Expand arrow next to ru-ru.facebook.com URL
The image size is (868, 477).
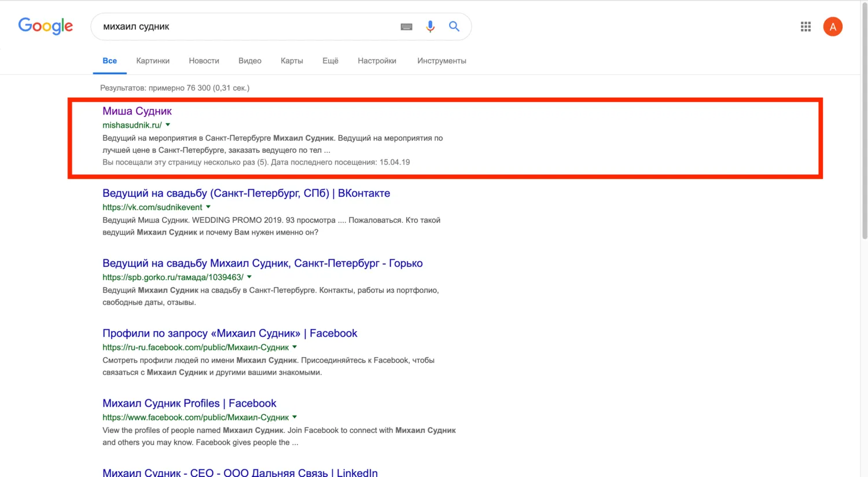(x=295, y=347)
